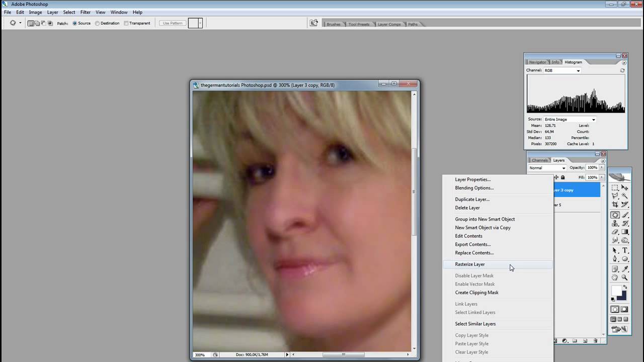
Task: Click the foreground color swatch
Action: [x=616, y=290]
